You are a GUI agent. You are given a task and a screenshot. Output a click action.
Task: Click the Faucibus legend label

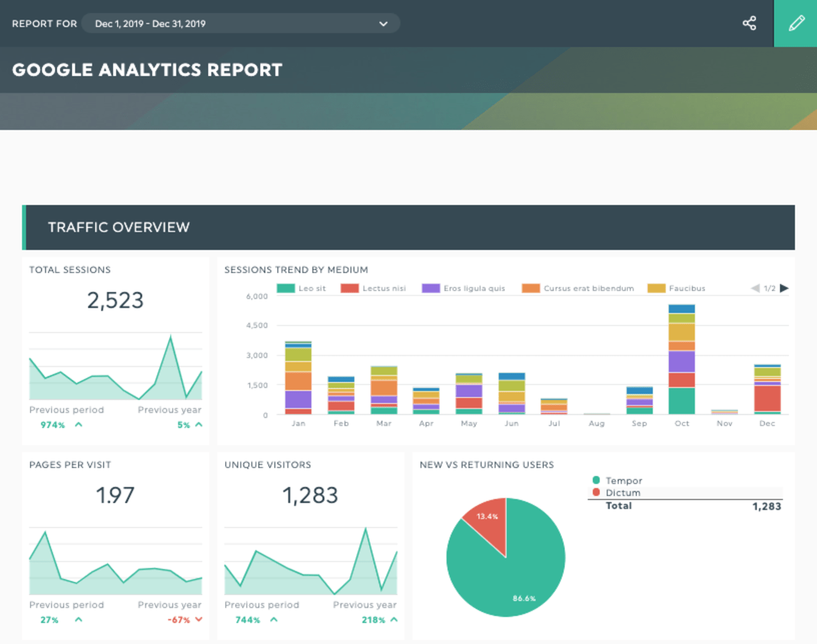click(686, 288)
